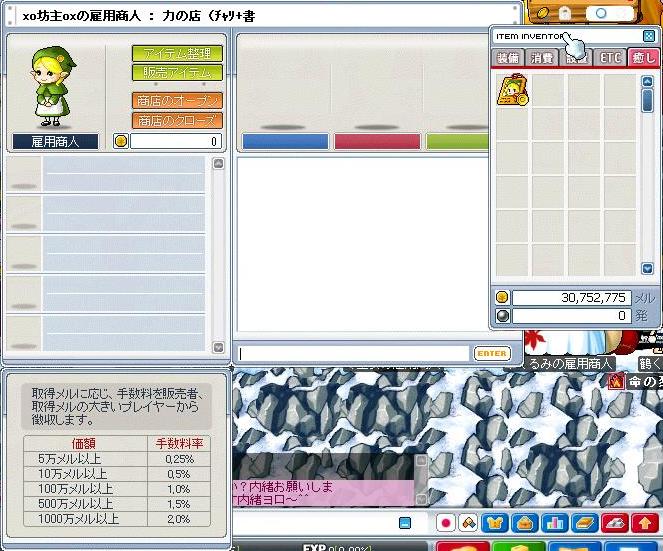Viewport: 663px width, 551px height.
Task: Click the meso coin icon in merchant panel
Action: click(121, 141)
